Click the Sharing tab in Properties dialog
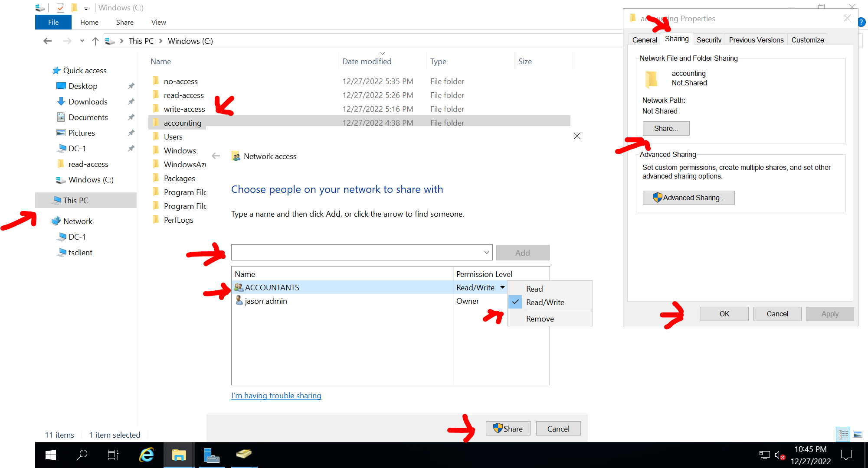Viewport: 868px width, 468px height. point(677,39)
